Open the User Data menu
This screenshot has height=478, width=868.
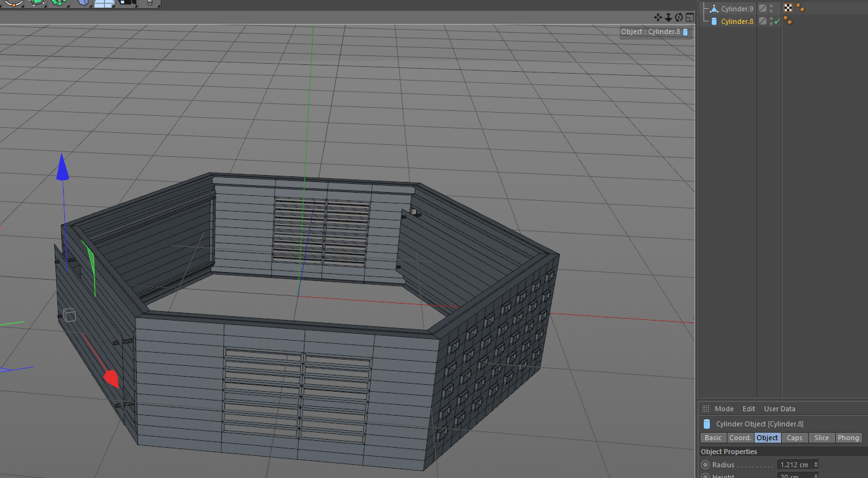[780, 409]
